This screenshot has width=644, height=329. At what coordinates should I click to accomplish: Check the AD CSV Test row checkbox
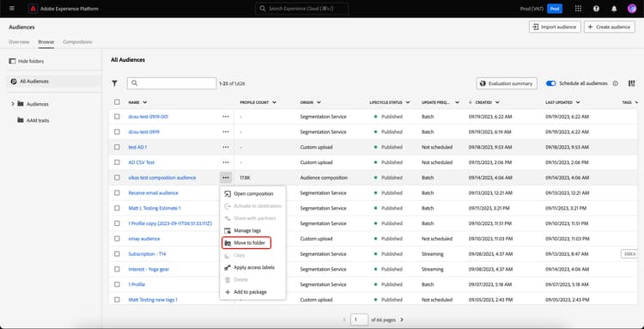(x=117, y=162)
